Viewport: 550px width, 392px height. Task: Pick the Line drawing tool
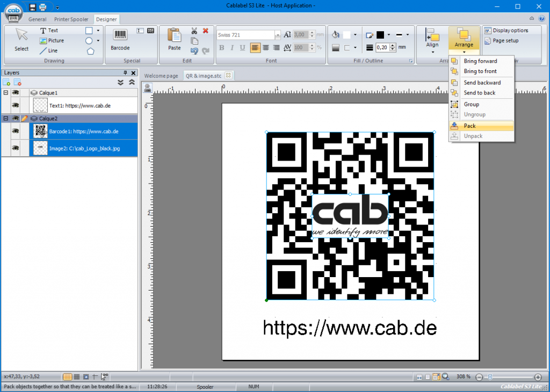click(48, 51)
